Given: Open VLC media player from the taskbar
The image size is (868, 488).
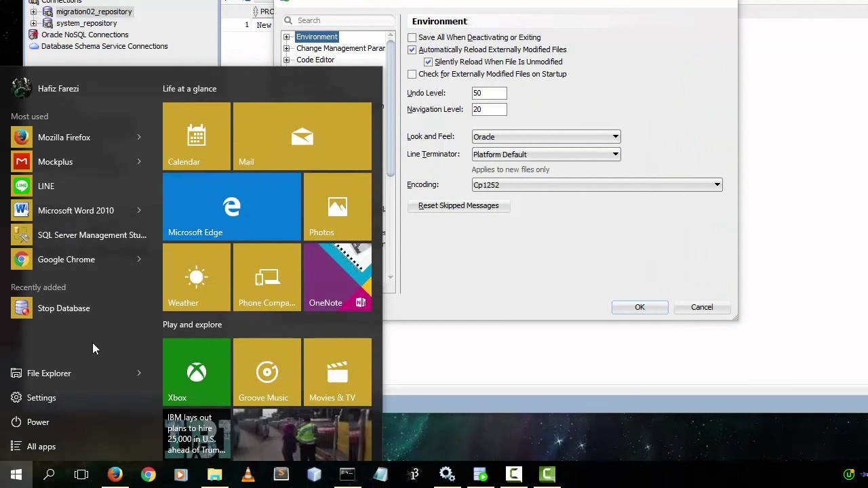Looking at the screenshot, I should pyautogui.click(x=248, y=474).
